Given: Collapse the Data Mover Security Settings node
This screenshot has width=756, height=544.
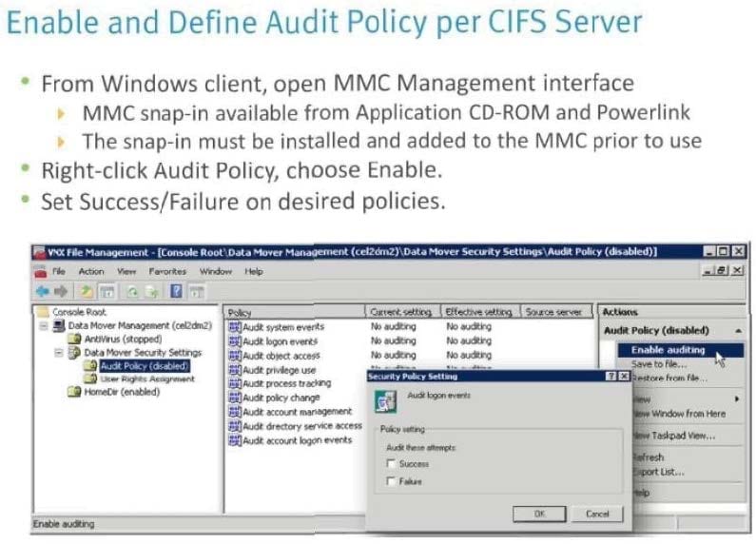Looking at the screenshot, I should tap(59, 352).
